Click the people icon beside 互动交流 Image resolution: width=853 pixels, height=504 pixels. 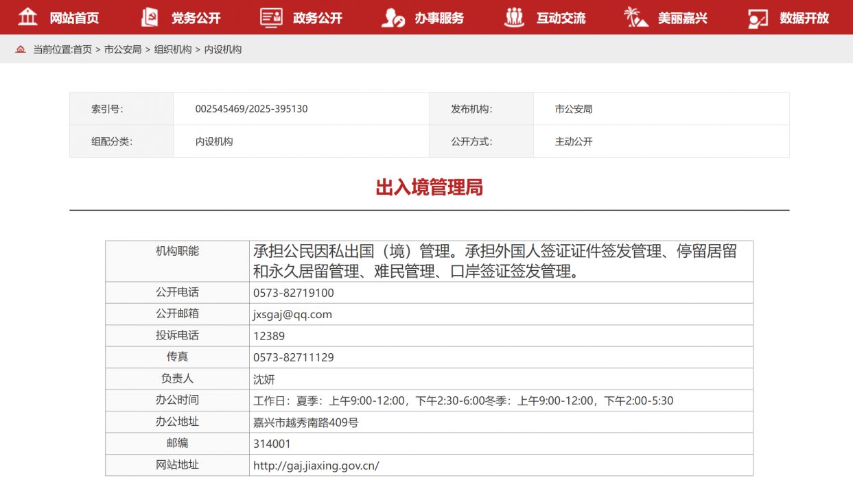(514, 17)
